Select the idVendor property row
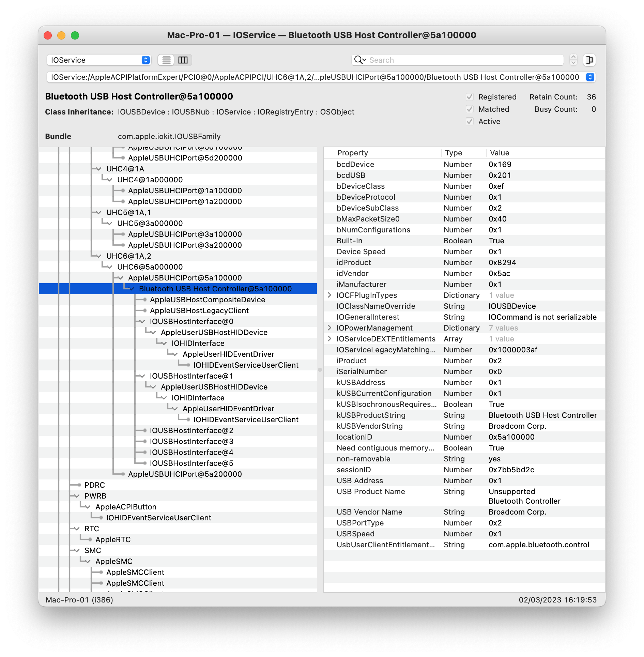This screenshot has height=657, width=644. click(x=464, y=273)
